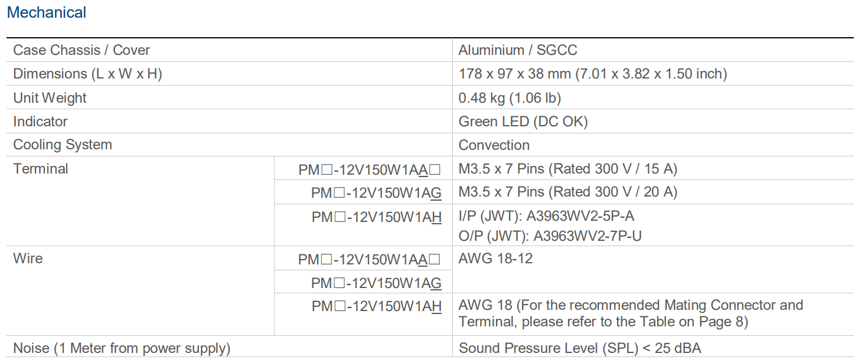Select the Case Chassis / Cover label
Image resolution: width=868 pixels, height=363 pixels.
81,50
